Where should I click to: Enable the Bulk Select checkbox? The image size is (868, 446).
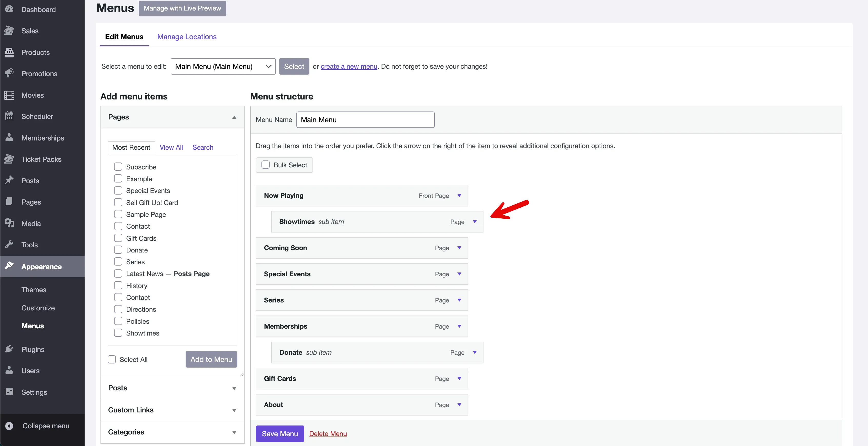click(x=266, y=165)
